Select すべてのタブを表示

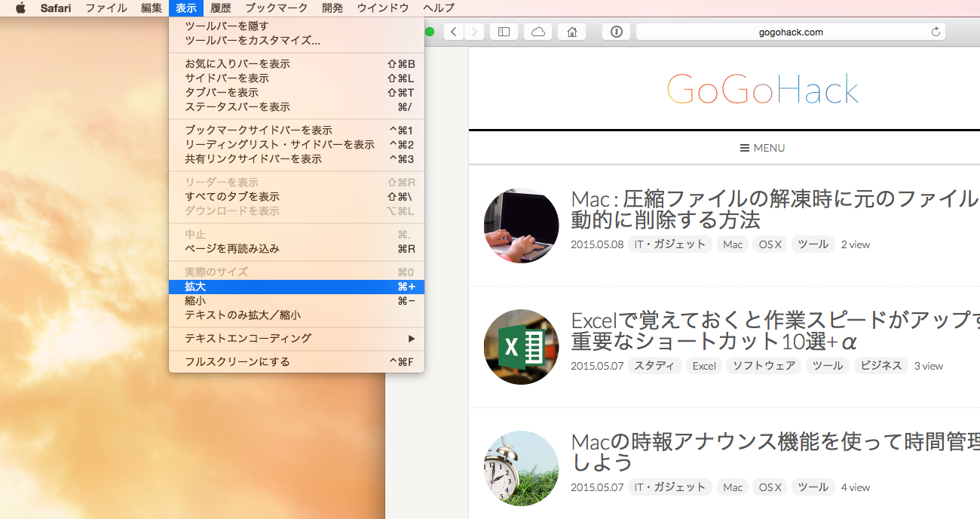297,197
